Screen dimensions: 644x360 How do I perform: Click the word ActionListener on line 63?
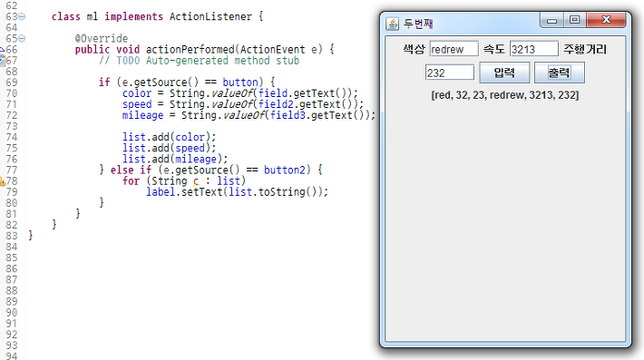[x=210, y=16]
